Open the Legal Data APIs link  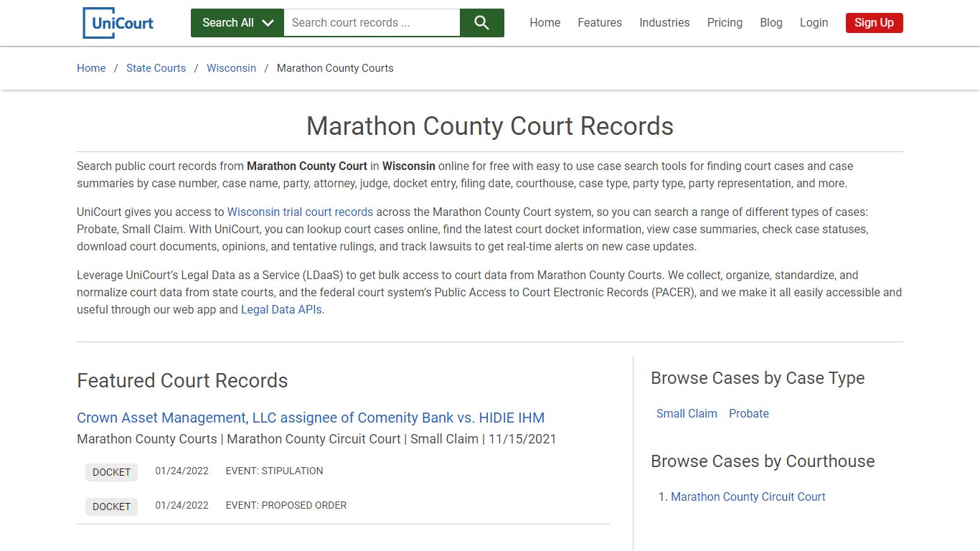(x=281, y=310)
